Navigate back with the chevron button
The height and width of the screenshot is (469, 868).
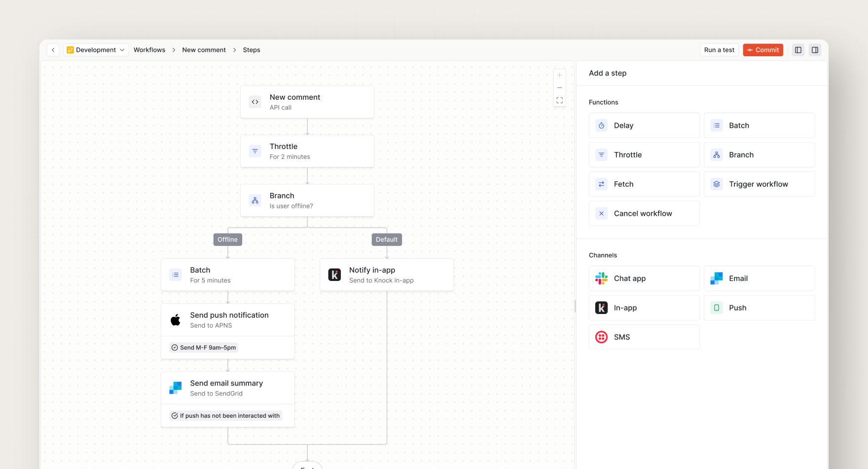point(53,50)
